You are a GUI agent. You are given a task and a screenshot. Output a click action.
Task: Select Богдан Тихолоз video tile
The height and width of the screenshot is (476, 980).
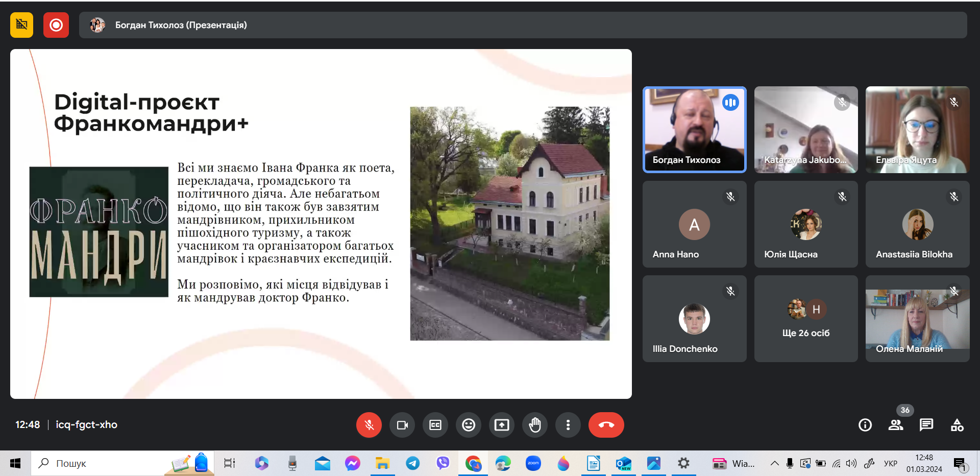click(x=694, y=130)
